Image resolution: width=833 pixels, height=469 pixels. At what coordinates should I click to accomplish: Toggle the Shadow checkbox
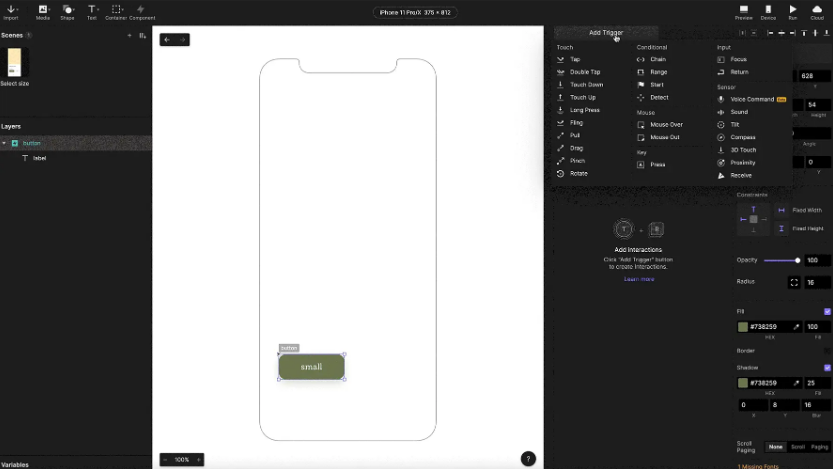(827, 368)
